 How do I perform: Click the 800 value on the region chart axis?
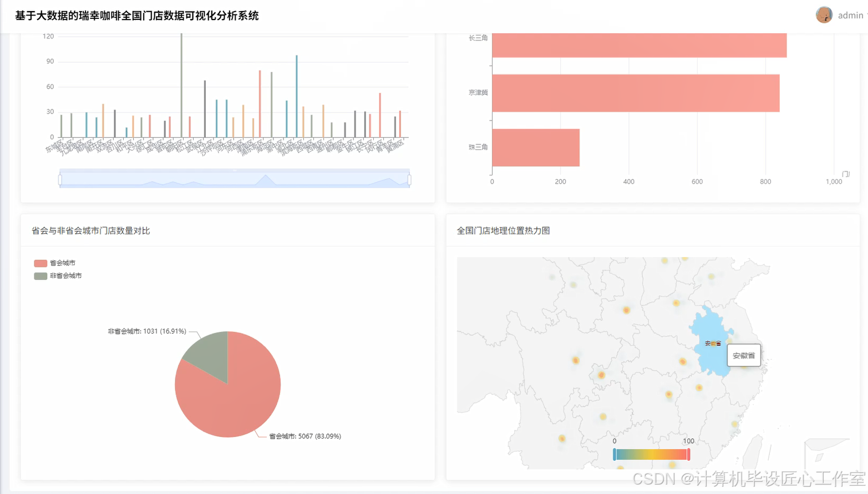(765, 182)
